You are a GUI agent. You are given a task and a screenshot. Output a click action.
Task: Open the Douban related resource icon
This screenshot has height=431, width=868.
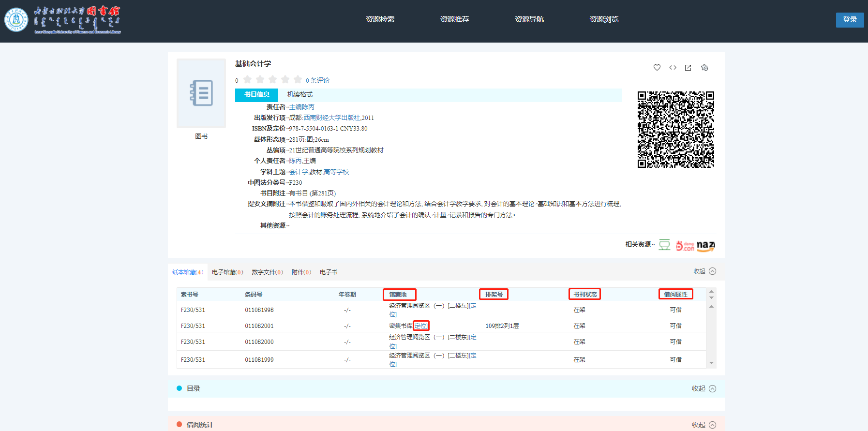click(665, 245)
